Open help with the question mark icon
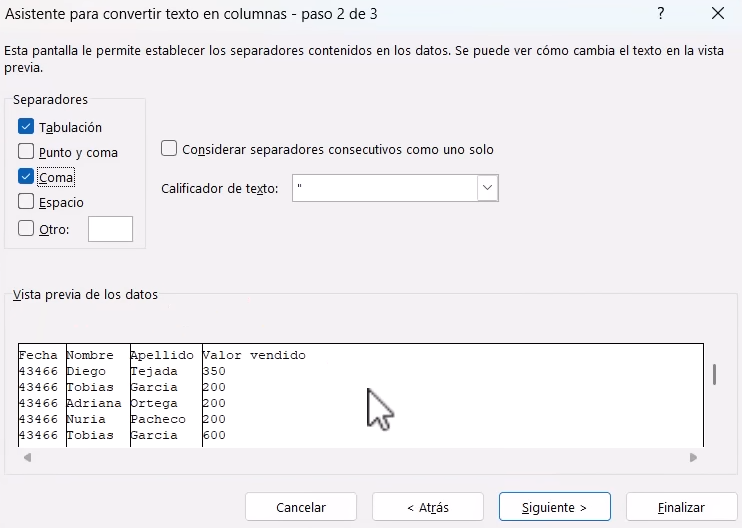This screenshot has width=742, height=528. pyautogui.click(x=661, y=13)
